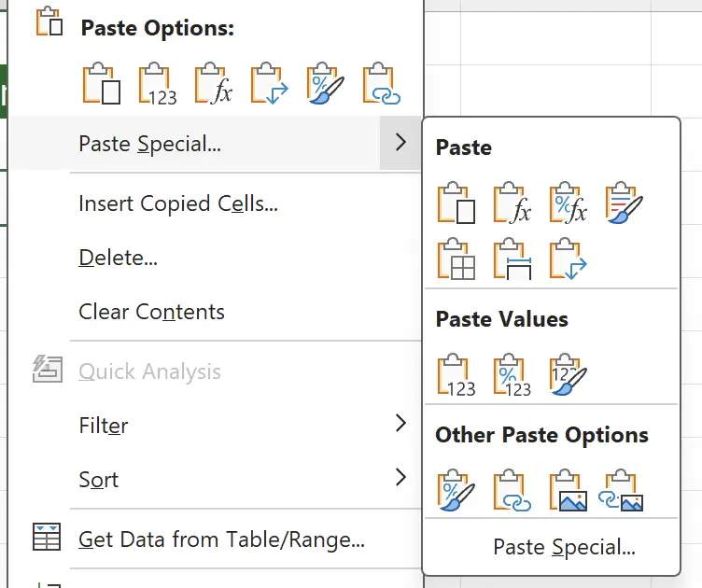Pick Keep Source Column Widths paste icon

[x=512, y=259]
